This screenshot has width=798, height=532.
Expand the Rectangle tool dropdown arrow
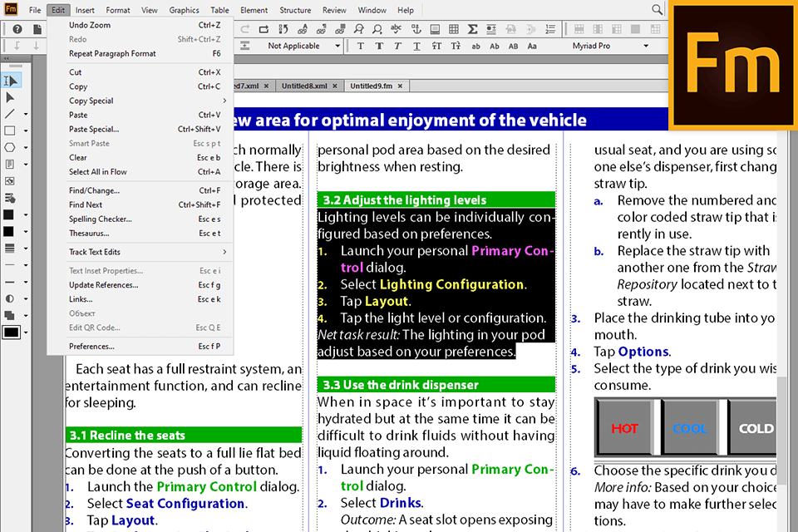click(x=26, y=131)
